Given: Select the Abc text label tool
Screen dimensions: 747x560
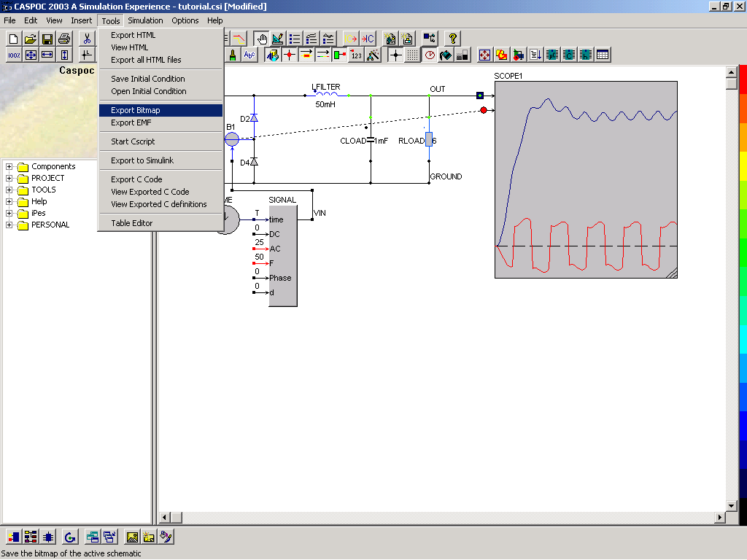Looking at the screenshot, I should (249, 55).
